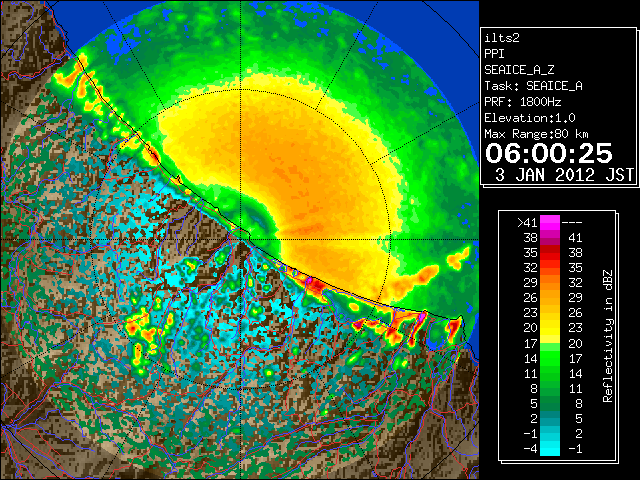Select the '3 JAN 2012 JST' date
The image size is (640, 480).
tap(564, 175)
